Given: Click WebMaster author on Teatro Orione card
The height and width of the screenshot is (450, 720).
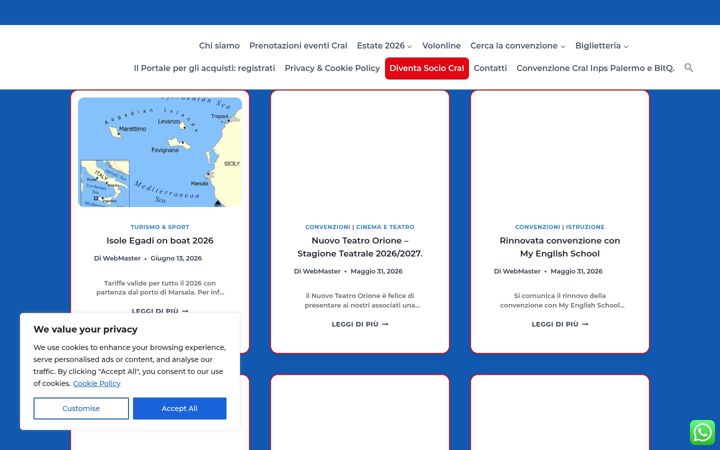Looking at the screenshot, I should pyautogui.click(x=321, y=271).
